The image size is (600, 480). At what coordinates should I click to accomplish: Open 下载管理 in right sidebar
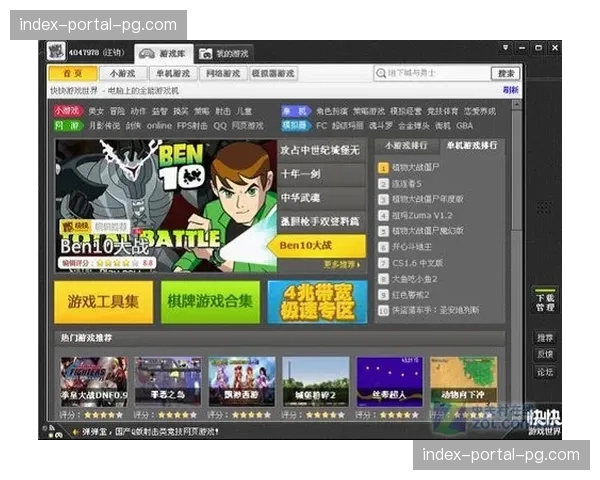[x=545, y=302]
